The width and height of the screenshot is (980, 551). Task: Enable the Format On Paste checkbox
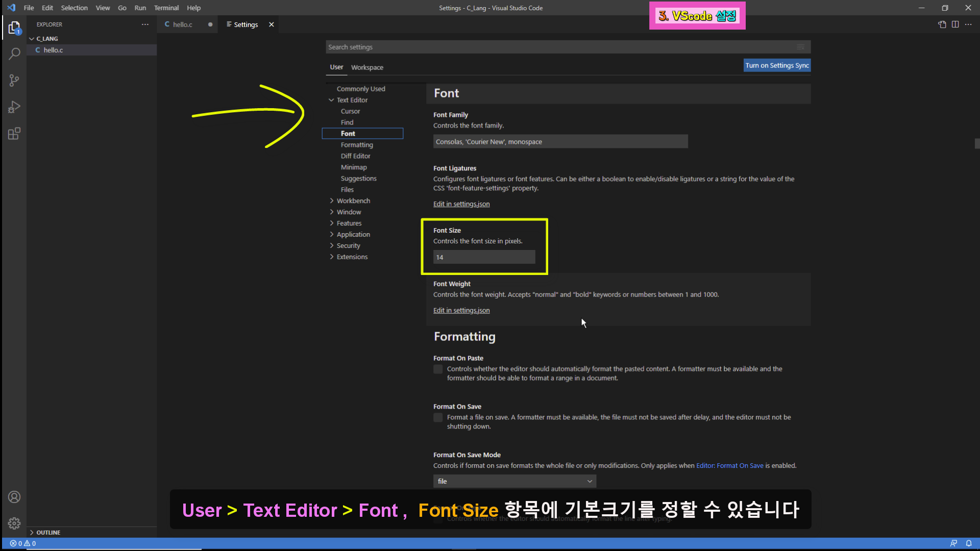pyautogui.click(x=438, y=369)
